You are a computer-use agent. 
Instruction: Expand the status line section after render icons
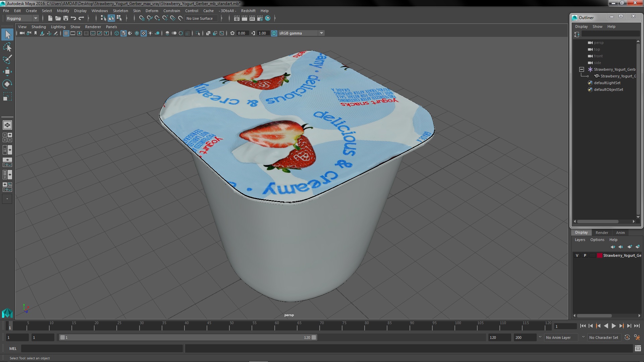point(275,18)
